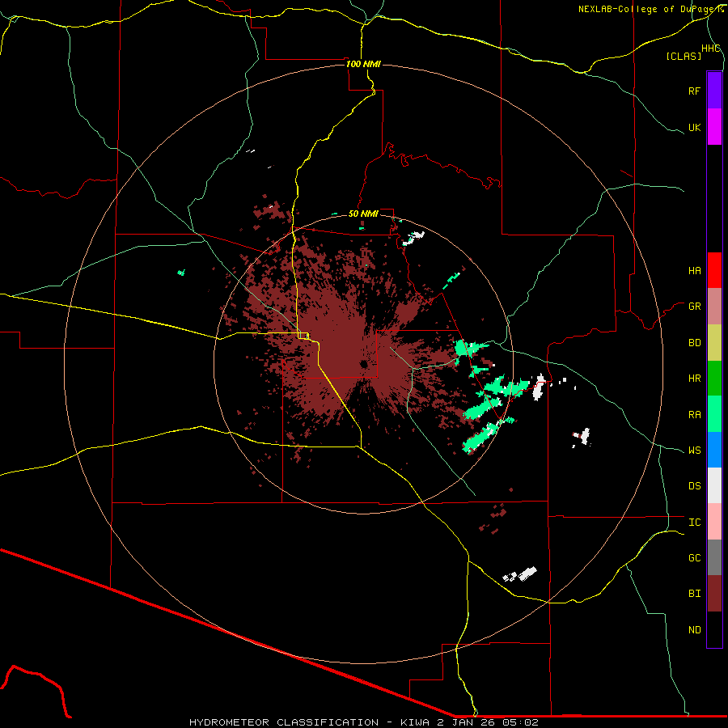Pick the RA rain mint-green swatch
Image resolution: width=728 pixels, height=728 pixels.
coord(714,414)
